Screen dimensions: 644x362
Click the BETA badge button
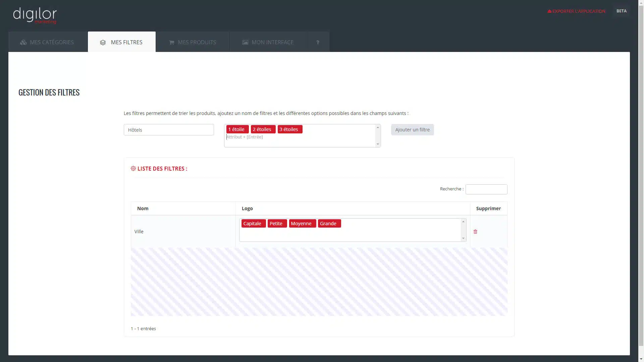pos(621,11)
